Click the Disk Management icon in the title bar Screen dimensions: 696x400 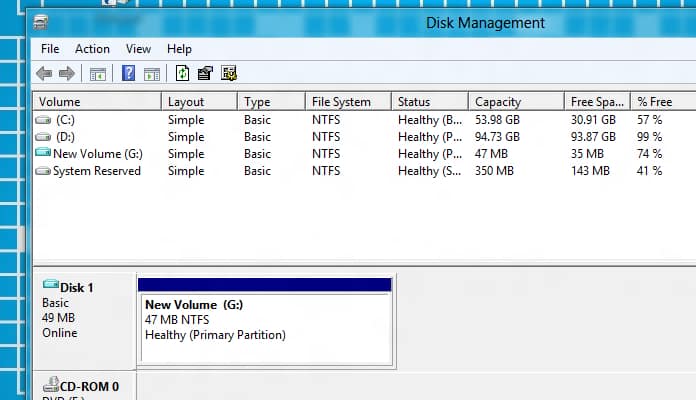41,23
